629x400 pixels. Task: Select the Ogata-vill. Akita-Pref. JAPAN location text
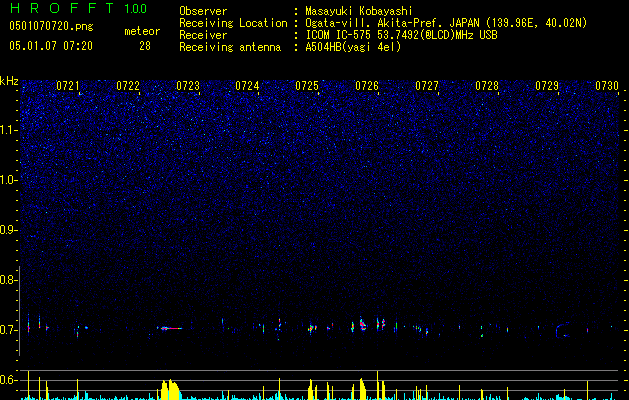(446, 23)
